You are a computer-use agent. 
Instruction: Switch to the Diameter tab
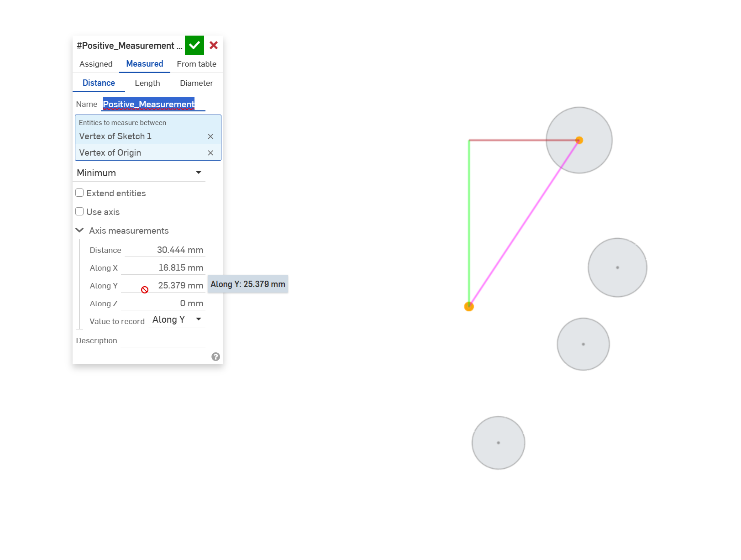pyautogui.click(x=196, y=83)
